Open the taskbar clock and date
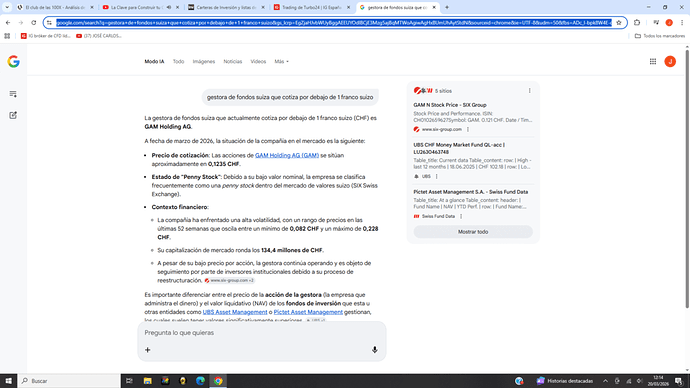 point(658,381)
